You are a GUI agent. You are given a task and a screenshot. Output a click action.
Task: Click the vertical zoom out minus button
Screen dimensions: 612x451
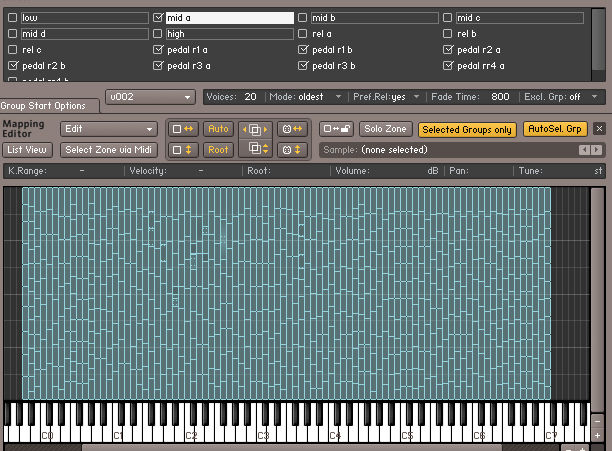coord(598,422)
